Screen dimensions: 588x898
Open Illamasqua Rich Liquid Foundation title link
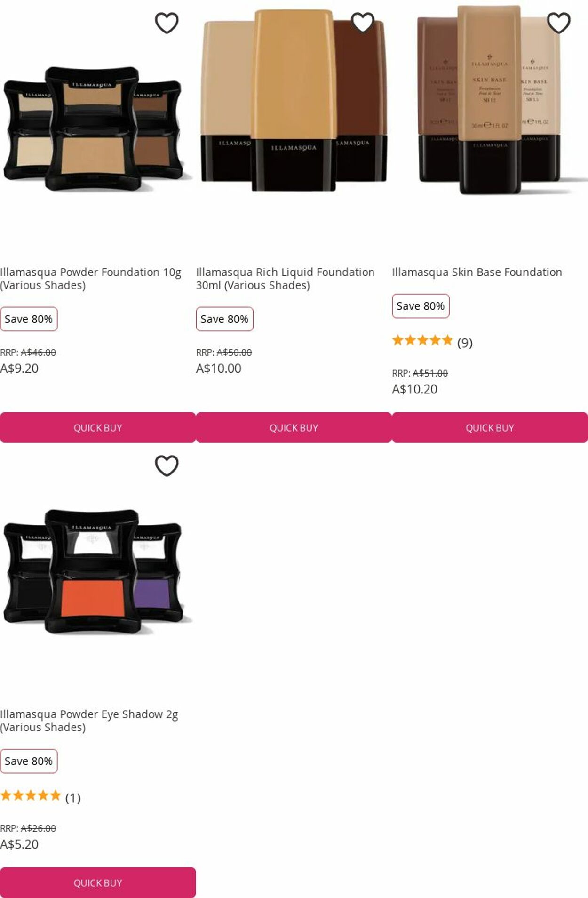click(286, 279)
